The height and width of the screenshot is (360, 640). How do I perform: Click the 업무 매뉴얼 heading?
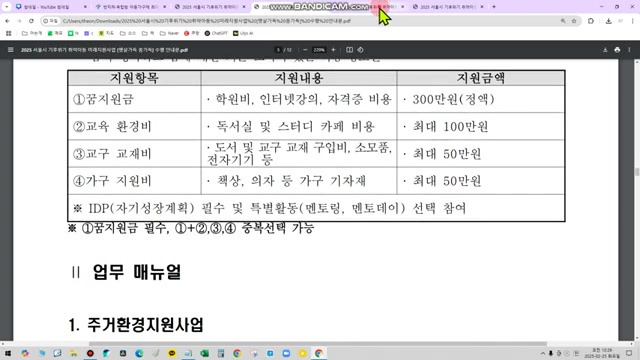137,272
